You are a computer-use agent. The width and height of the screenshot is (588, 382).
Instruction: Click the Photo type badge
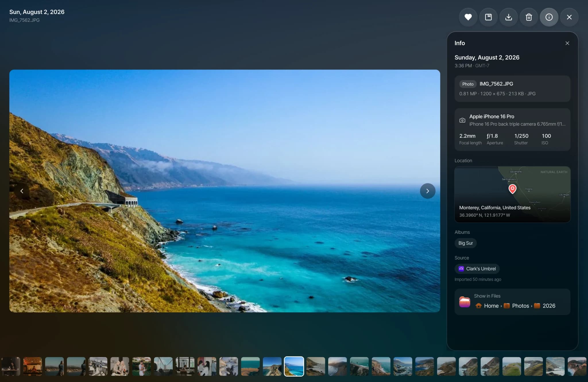(x=468, y=84)
